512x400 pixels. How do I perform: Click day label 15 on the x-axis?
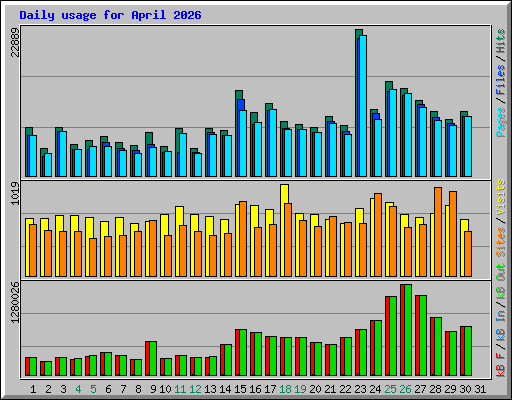pyautogui.click(x=240, y=389)
